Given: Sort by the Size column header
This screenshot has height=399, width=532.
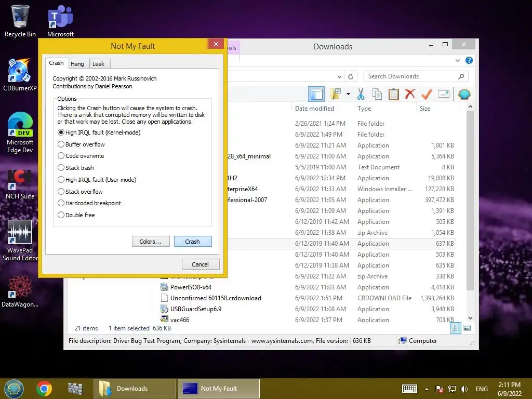Looking at the screenshot, I should (x=437, y=108).
